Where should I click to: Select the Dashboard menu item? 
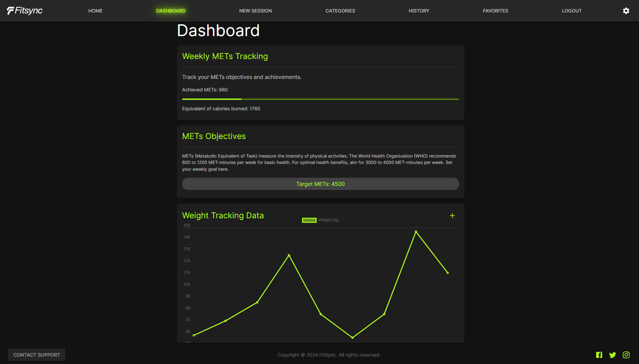(171, 11)
